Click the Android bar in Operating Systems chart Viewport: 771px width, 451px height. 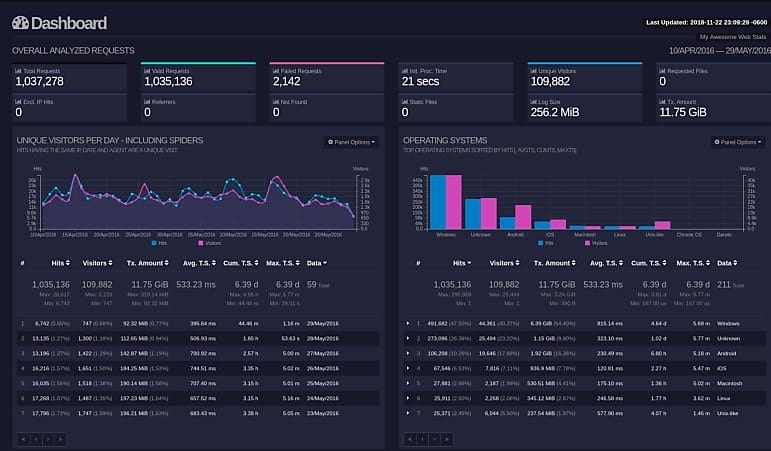point(515,217)
